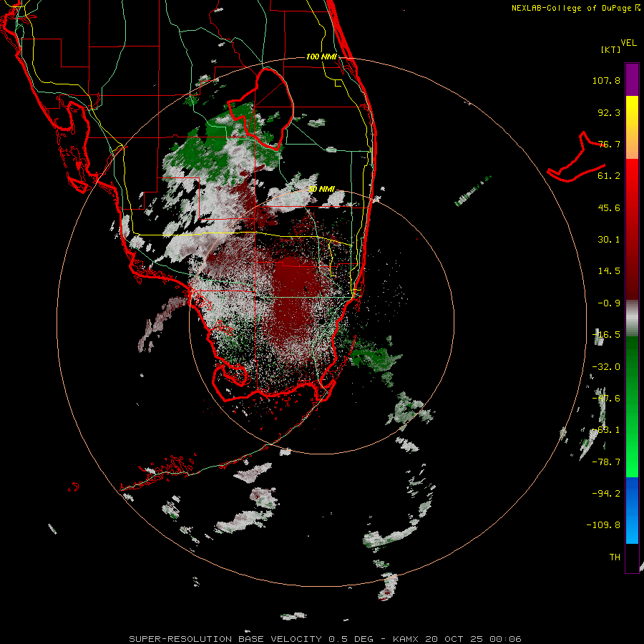The image size is (644, 644).
Task: Click the 20 OCT 25 00:06 timestamp
Action: click(x=473, y=639)
